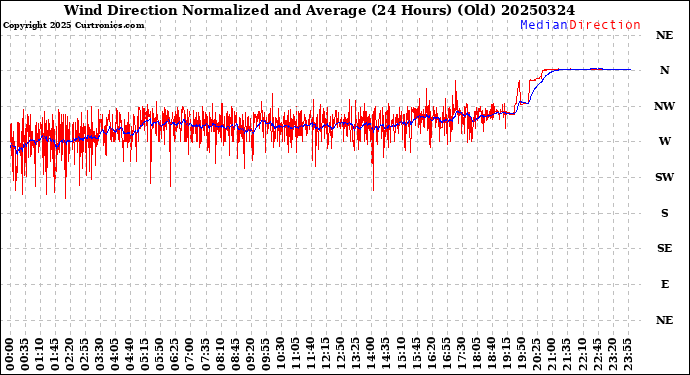
Task: Click the 12:50 time axis label
Action: (341, 355)
